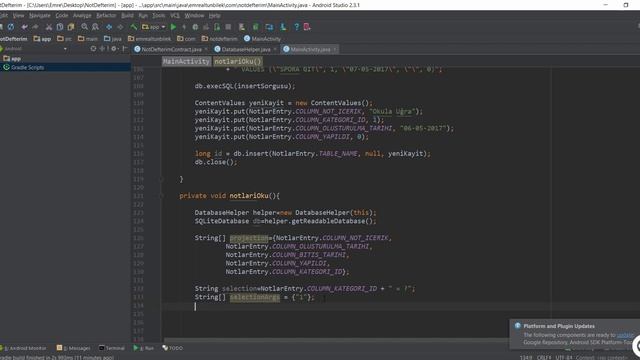Open the TODO tool window
640x360 pixels.
tap(173, 348)
